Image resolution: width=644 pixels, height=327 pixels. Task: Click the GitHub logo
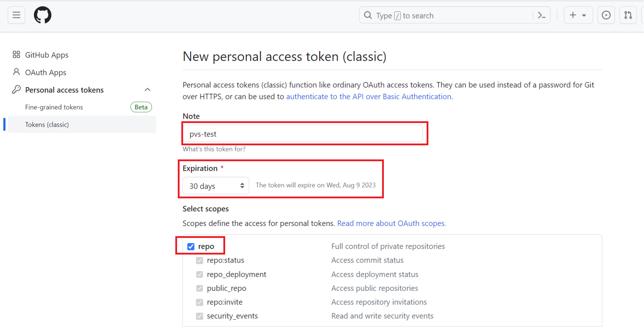(42, 15)
